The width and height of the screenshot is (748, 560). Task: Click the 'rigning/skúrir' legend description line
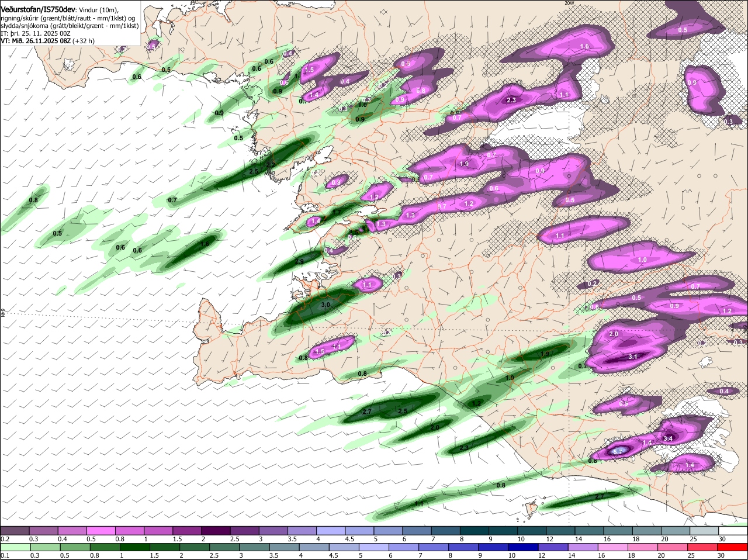(x=68, y=18)
